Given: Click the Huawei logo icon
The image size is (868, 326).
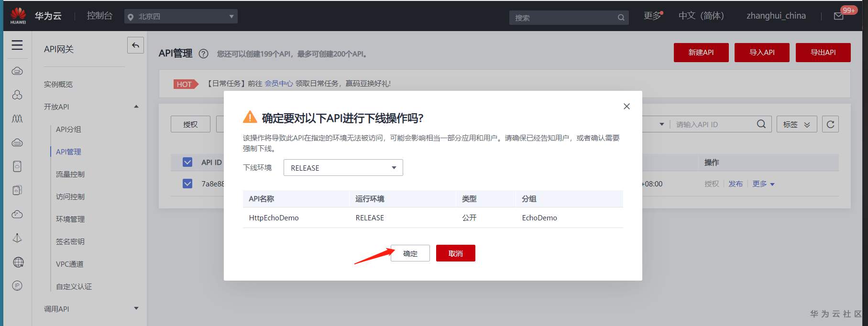Looking at the screenshot, I should 18,15.
